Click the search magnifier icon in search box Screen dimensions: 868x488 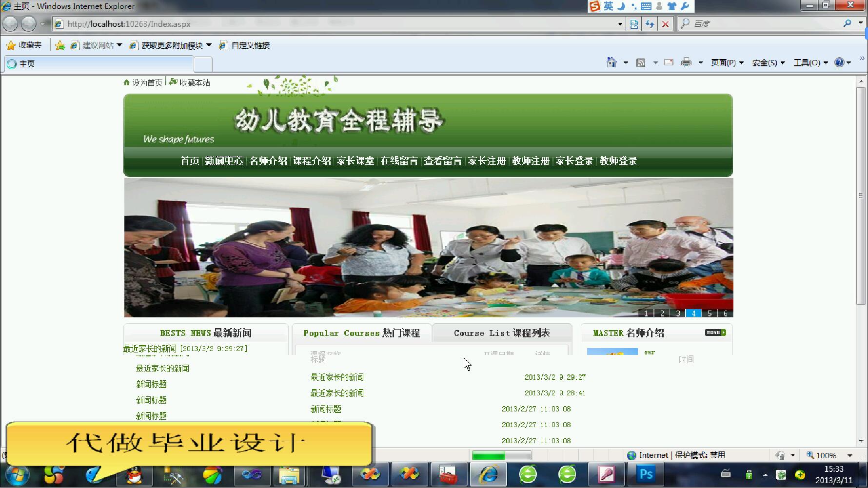pyautogui.click(x=848, y=23)
